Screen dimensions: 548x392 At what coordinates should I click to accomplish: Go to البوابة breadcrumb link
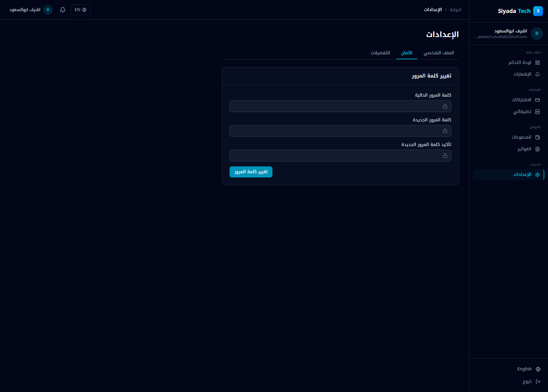click(x=455, y=10)
